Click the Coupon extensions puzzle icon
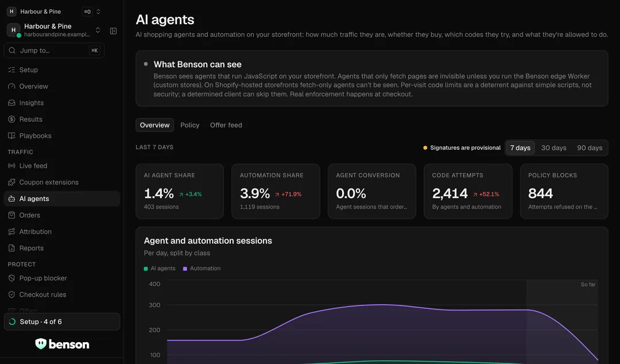 coord(11,183)
